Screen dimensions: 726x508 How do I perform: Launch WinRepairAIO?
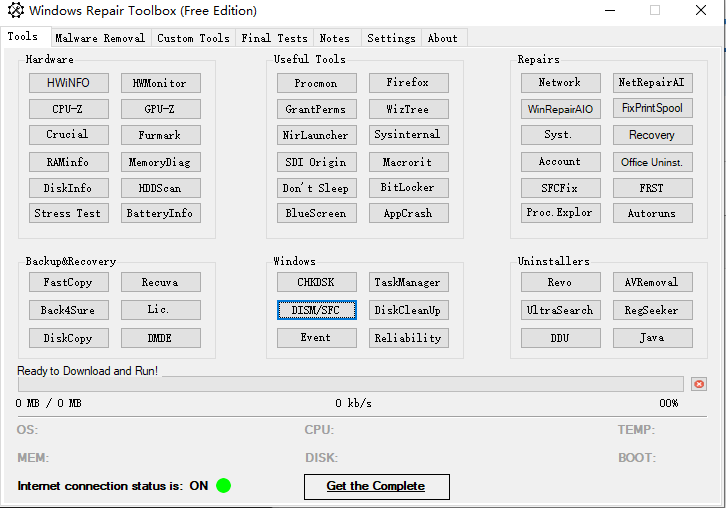click(x=561, y=109)
